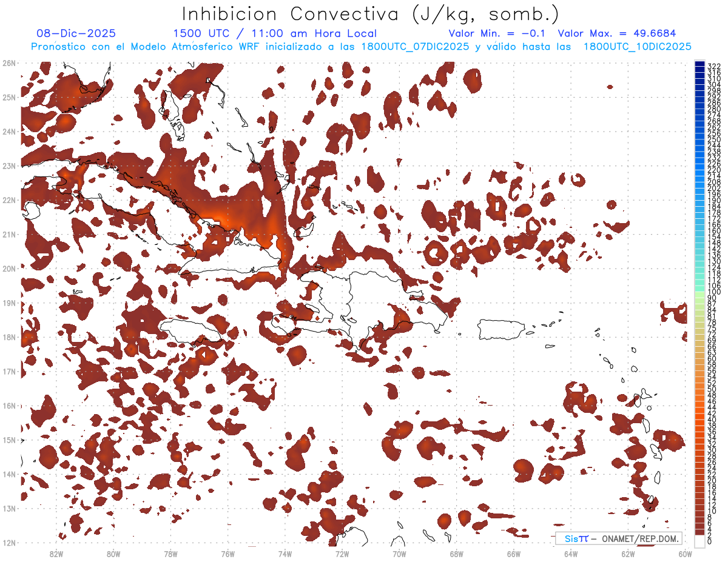Click the '19N' latitude label

click(x=9, y=303)
